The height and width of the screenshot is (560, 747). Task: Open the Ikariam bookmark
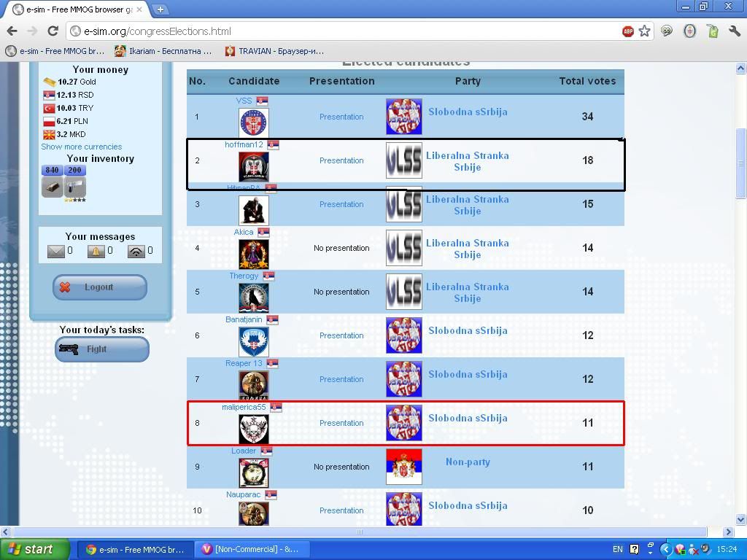coord(163,51)
